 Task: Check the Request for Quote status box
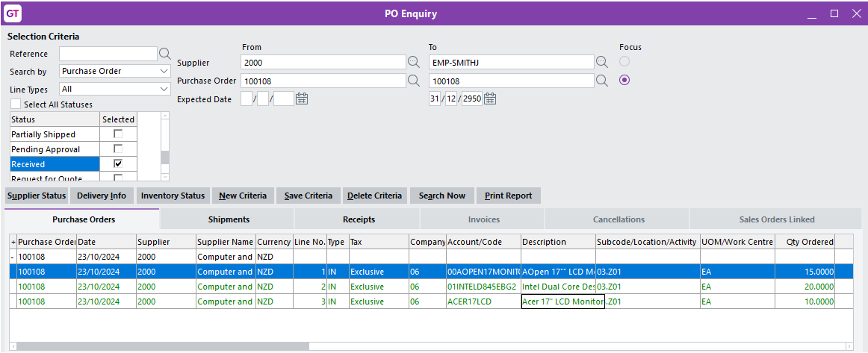point(118,178)
